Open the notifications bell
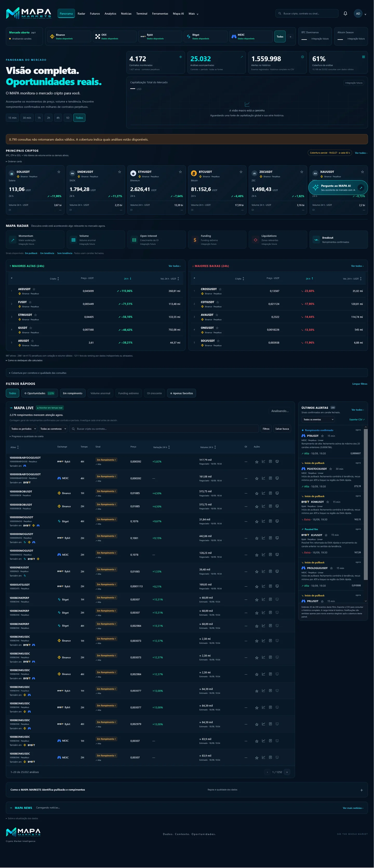Image resolution: width=374 pixels, height=868 pixels. tap(345, 13)
